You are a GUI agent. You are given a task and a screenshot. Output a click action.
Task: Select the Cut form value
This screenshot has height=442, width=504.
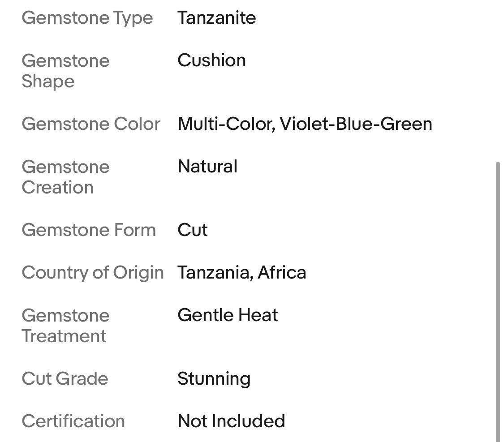(x=193, y=230)
